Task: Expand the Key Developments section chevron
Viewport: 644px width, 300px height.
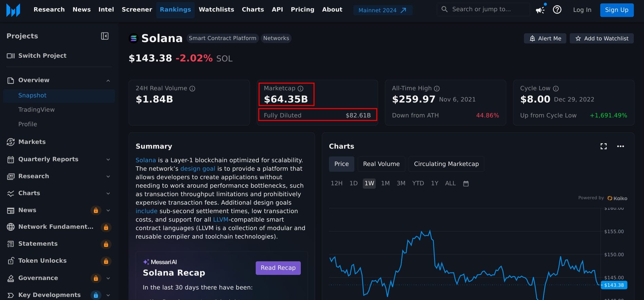Action: click(x=108, y=295)
